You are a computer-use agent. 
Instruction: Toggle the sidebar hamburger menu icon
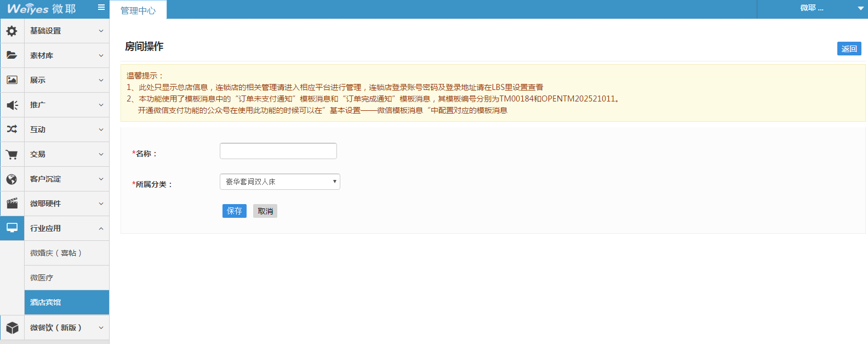pyautogui.click(x=101, y=8)
